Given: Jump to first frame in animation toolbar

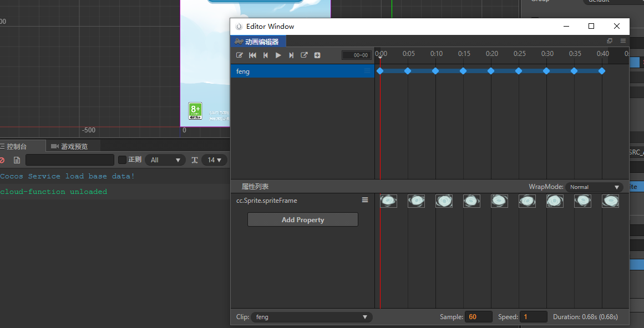Looking at the screenshot, I should [x=252, y=55].
